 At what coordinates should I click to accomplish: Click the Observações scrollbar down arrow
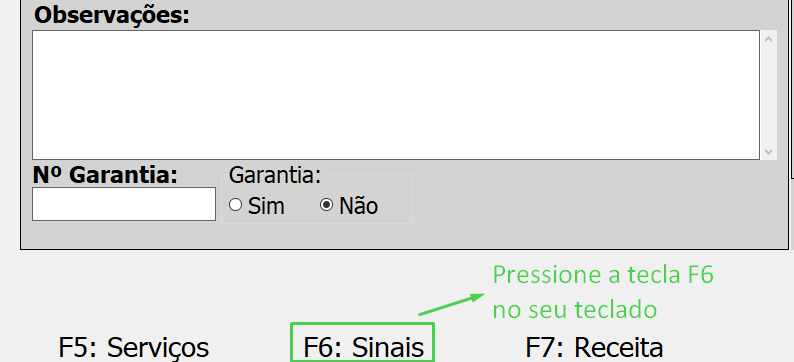768,151
